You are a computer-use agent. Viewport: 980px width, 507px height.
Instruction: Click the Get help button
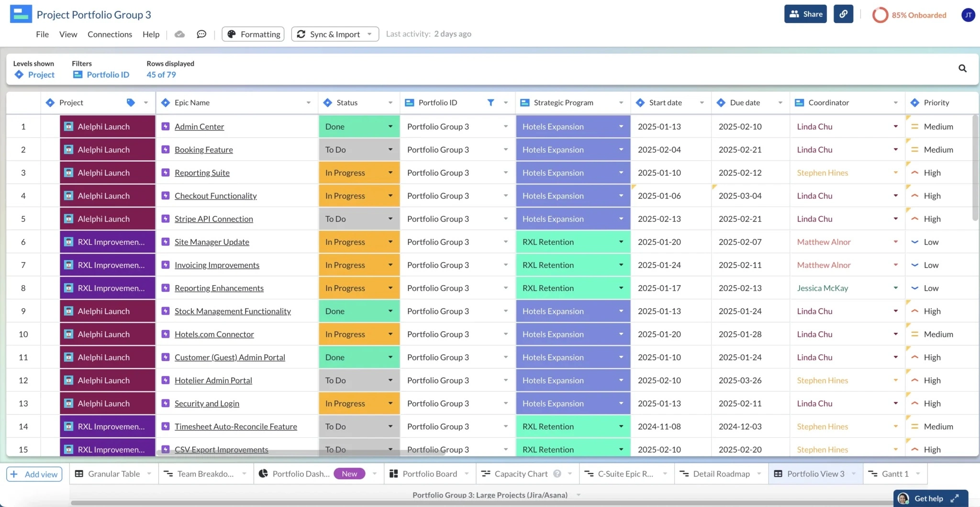[x=930, y=498]
